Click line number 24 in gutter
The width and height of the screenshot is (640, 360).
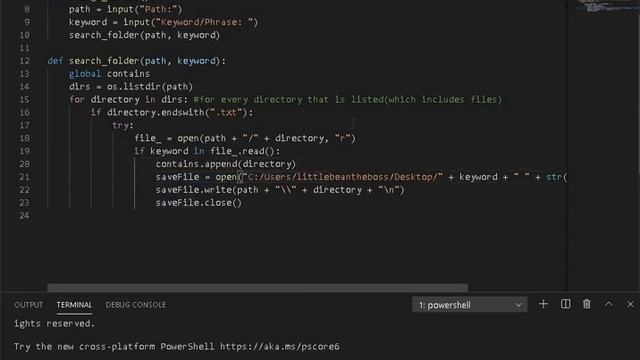pyautogui.click(x=24, y=216)
